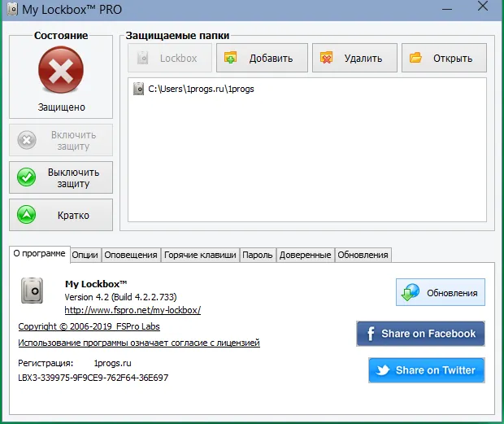504x424 pixels.
Task: Remove folder using Удалить button
Action: coord(354,58)
